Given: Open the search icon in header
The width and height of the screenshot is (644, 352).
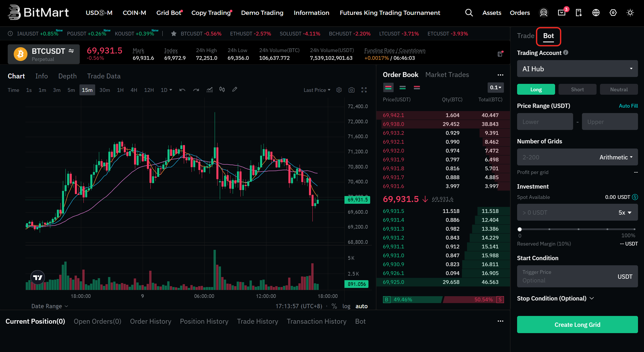Looking at the screenshot, I should [469, 13].
